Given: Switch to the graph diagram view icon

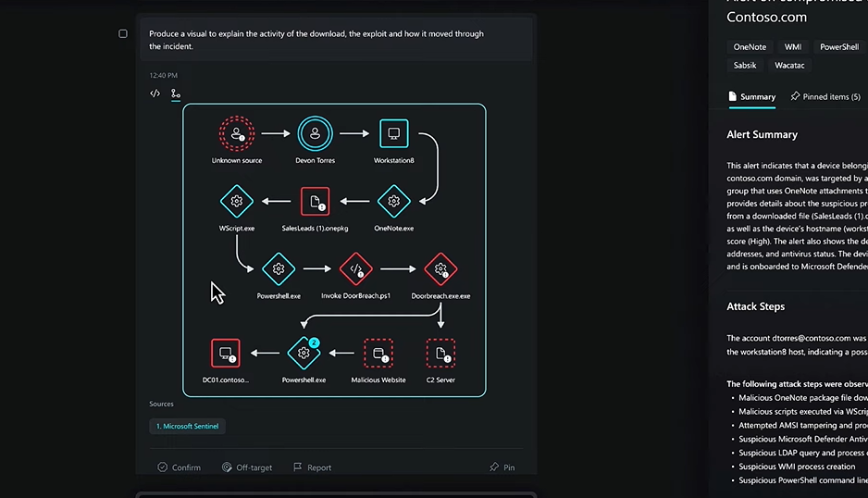Looking at the screenshot, I should point(176,93).
